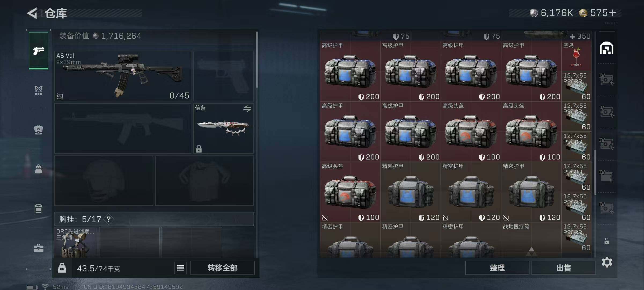Swap the 信条 knife using the arrows icon
The image size is (644, 290).
coord(247,108)
